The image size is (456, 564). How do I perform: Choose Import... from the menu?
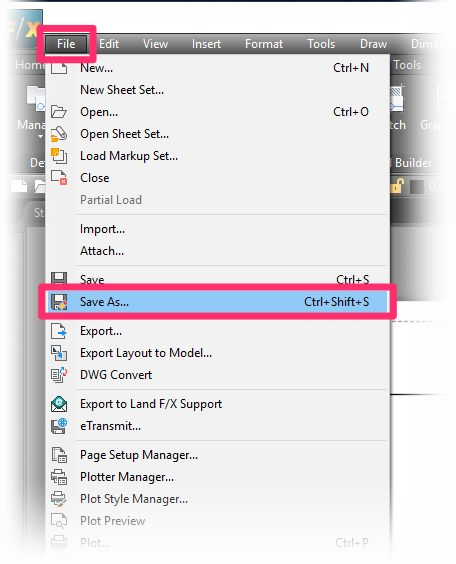(102, 229)
